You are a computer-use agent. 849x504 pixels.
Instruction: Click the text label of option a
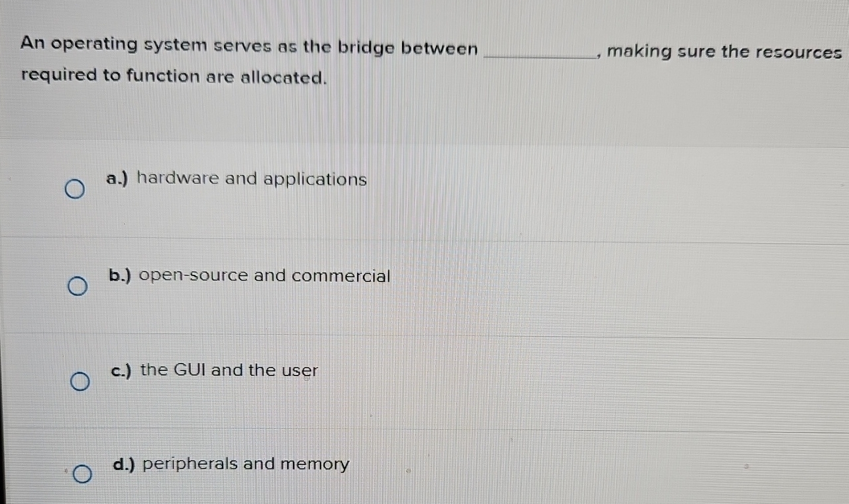(x=250, y=179)
